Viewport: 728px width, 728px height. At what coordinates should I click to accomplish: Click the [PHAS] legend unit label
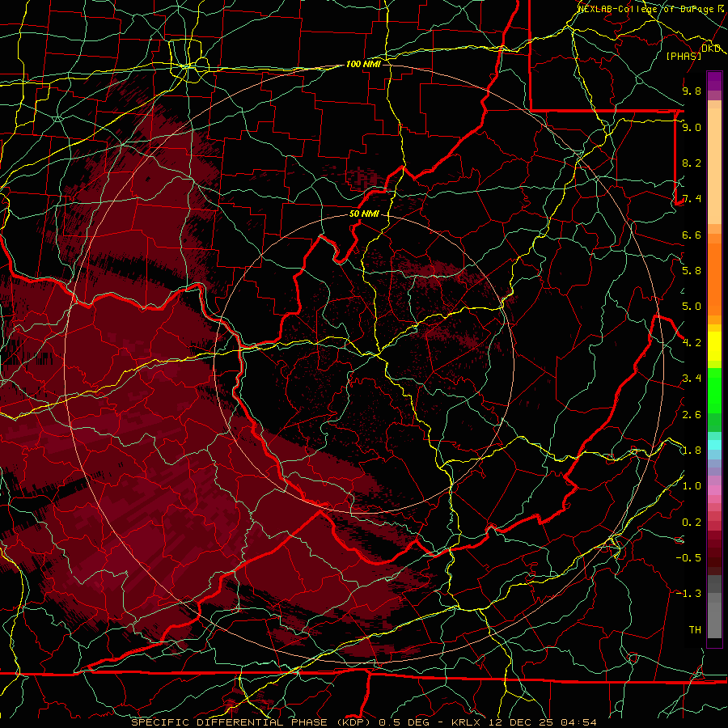tap(684, 57)
